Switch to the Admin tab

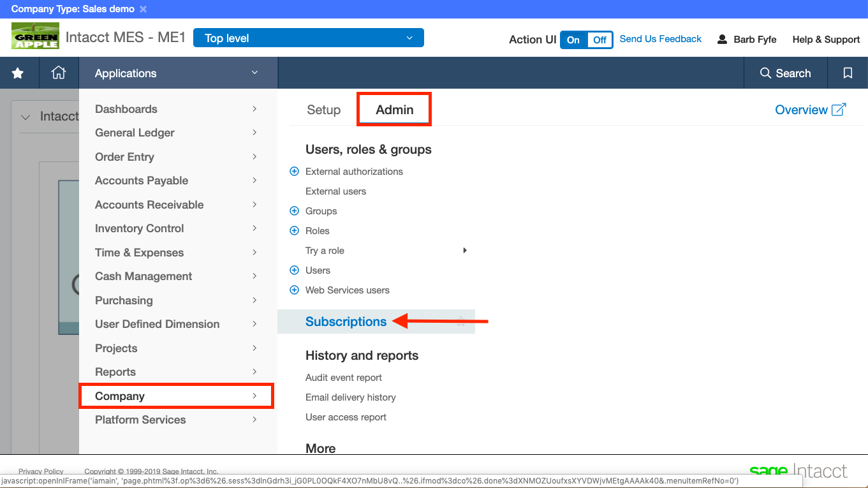395,110
